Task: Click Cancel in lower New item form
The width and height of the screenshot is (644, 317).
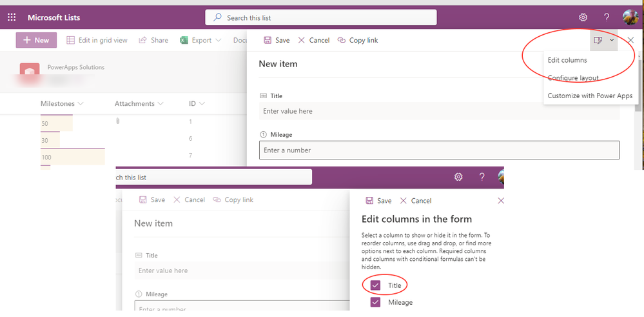Action: pos(190,200)
